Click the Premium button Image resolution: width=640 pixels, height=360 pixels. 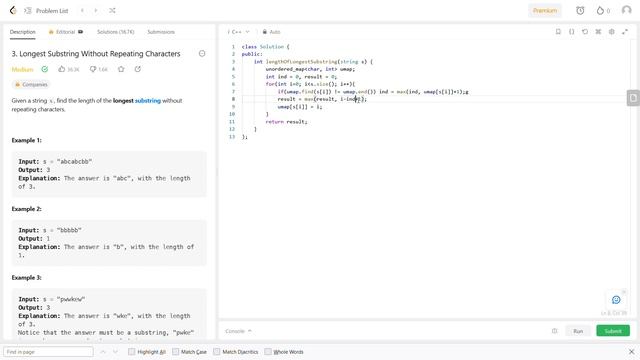[545, 11]
